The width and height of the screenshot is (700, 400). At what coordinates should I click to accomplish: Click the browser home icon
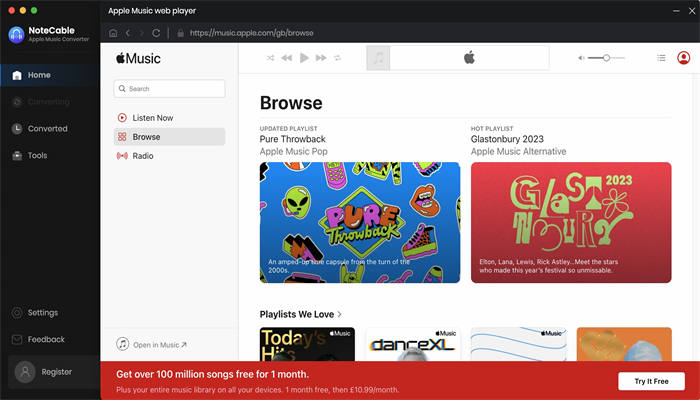pyautogui.click(x=113, y=33)
